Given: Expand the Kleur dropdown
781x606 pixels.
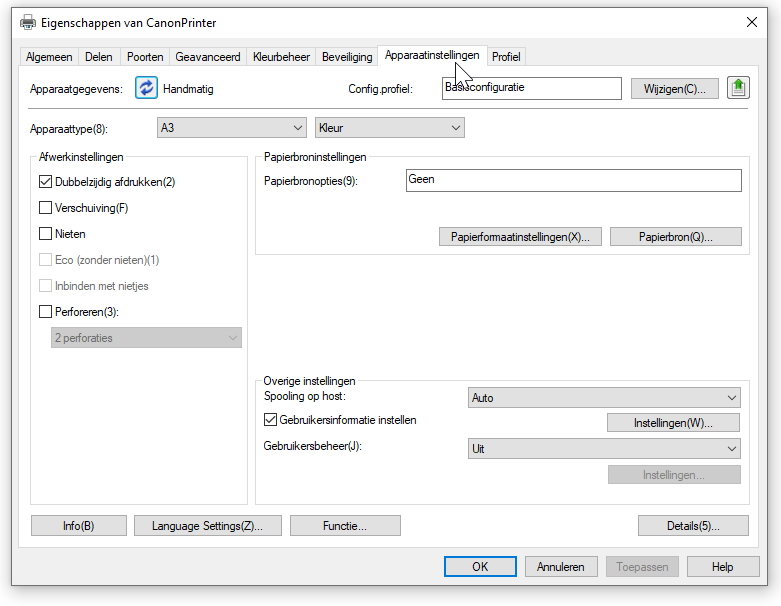Looking at the screenshot, I should pos(389,128).
